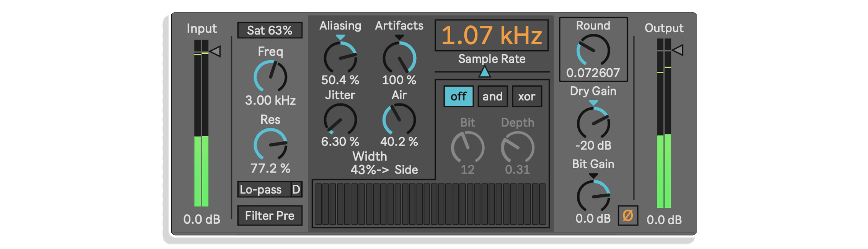Open the Lo-pass filter type dropdown
Viewport: 868px width, 249px height.
tap(264, 189)
